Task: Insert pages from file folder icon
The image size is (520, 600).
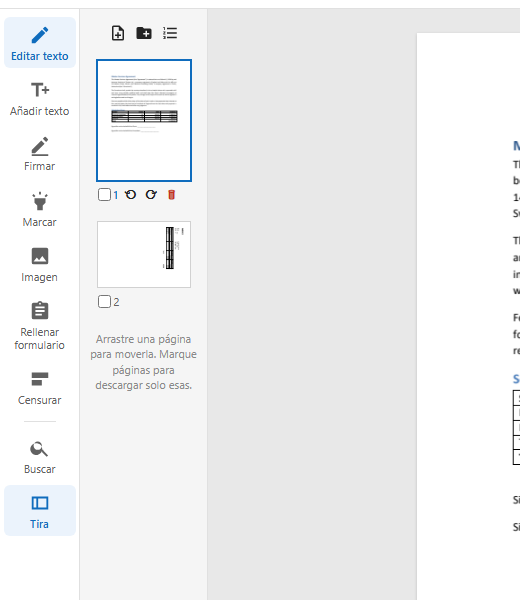Action: pos(144,33)
